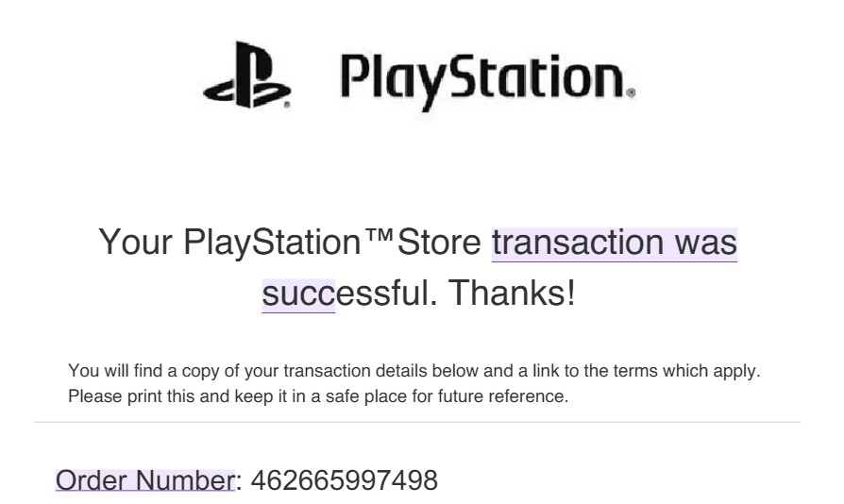Click the unhighlighted "essful." heading text
Viewport: 844px width, 504px height.
coord(386,294)
